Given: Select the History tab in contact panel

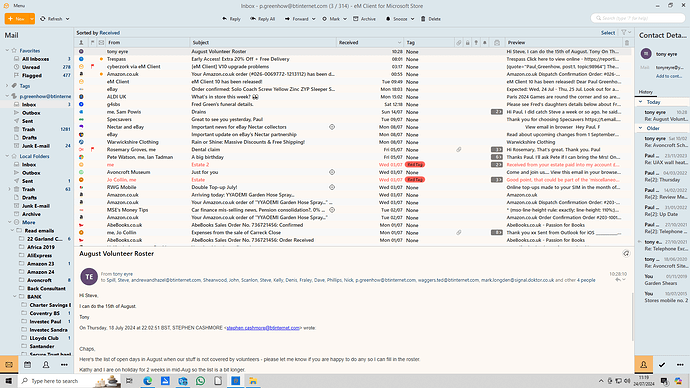Looking at the screenshot, I should point(646,92).
